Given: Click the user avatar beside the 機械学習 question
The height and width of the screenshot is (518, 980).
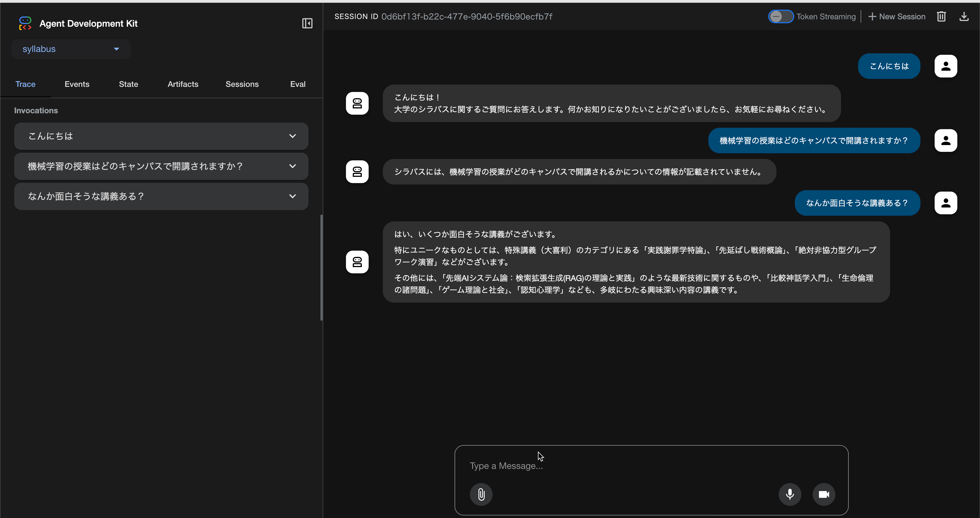Looking at the screenshot, I should (x=946, y=140).
